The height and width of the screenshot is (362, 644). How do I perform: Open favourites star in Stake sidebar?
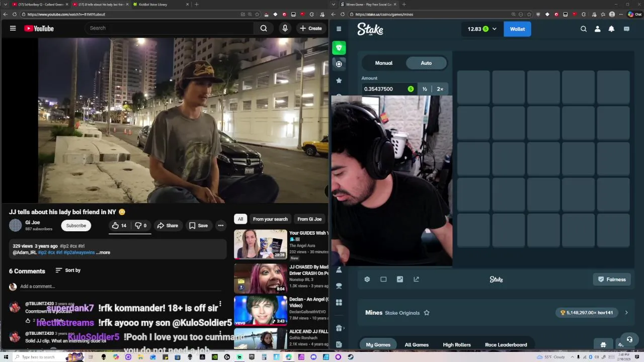tap(339, 80)
